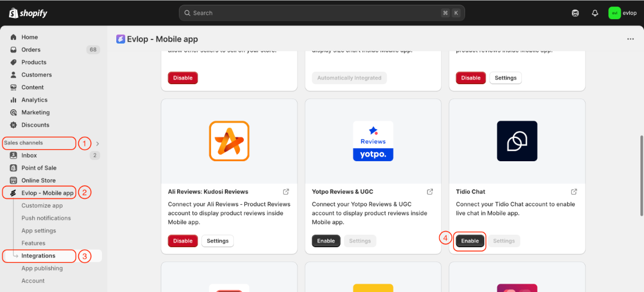Open the sidekick icon beside the bell
Screen dimensions: 644x292
coord(575,13)
